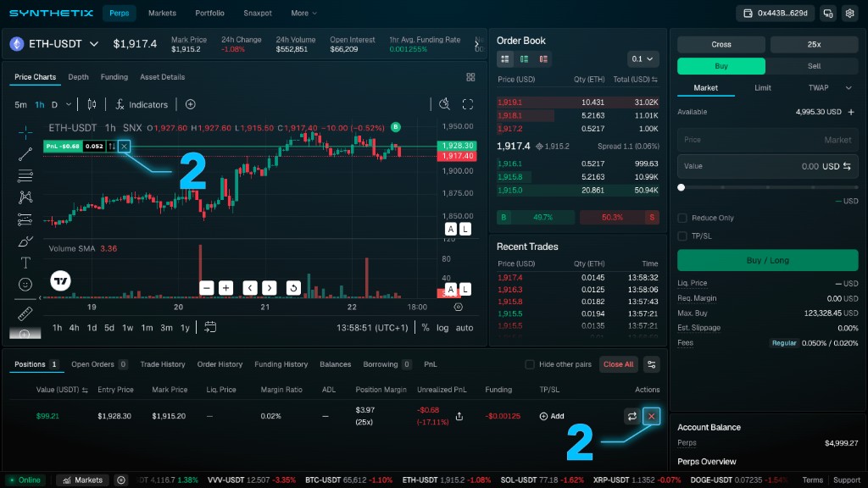This screenshot has height=488, width=868.
Task: Enable the TP/SL checkbox
Action: [682, 236]
